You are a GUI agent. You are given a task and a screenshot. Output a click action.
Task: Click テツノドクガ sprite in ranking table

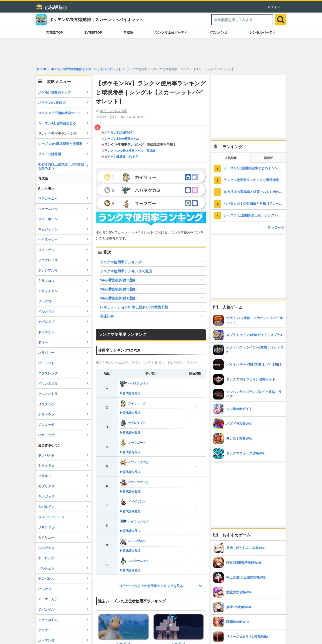tap(123, 462)
